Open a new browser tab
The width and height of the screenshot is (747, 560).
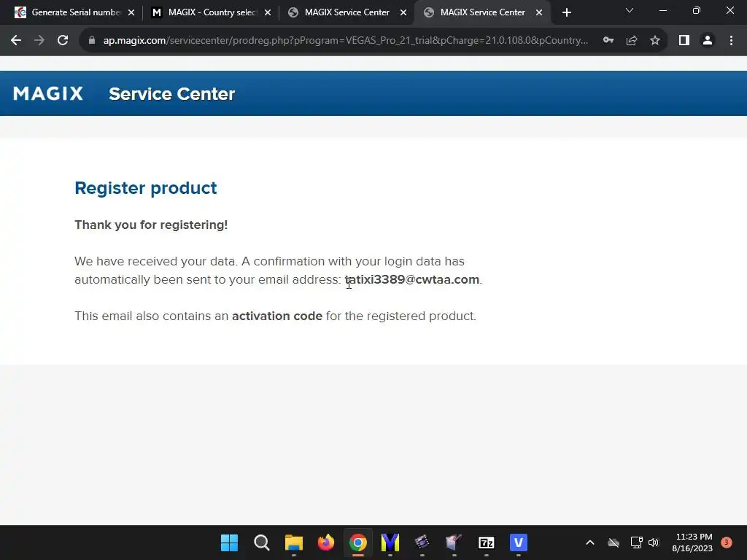[566, 12]
